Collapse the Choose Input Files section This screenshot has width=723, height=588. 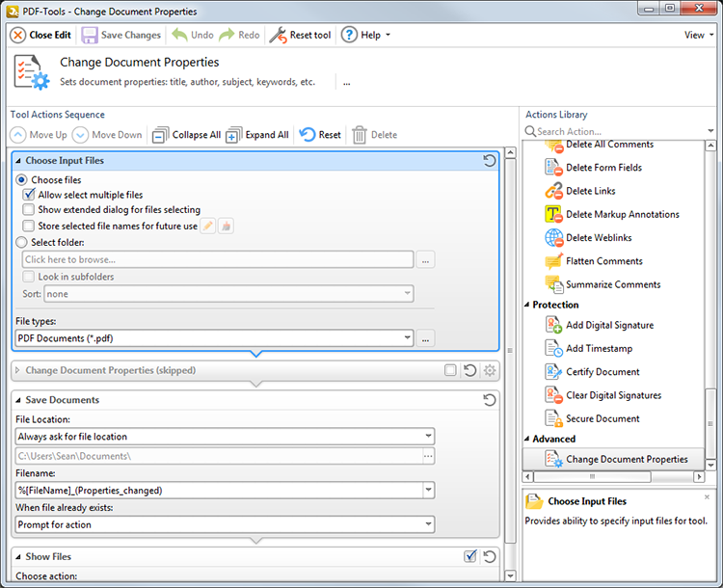point(18,161)
